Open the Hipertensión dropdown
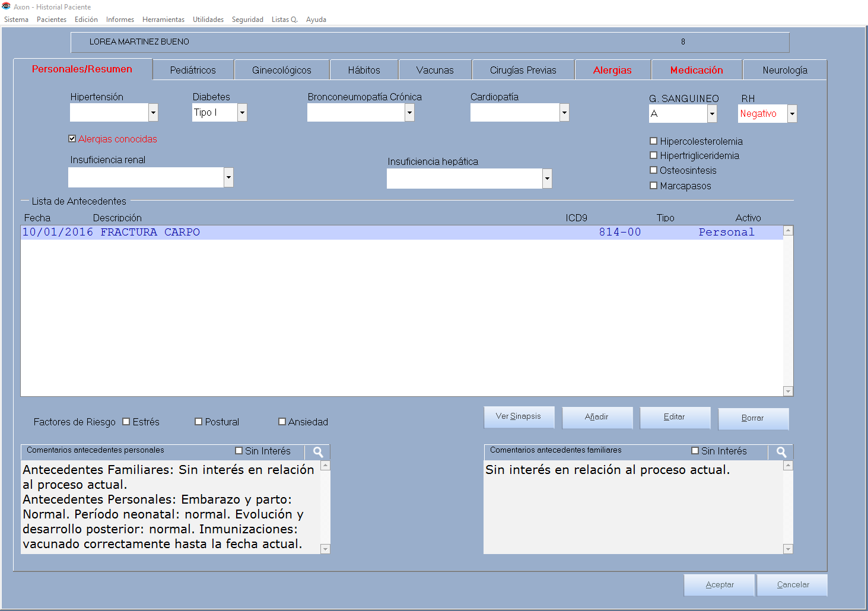The image size is (868, 611). tap(153, 112)
